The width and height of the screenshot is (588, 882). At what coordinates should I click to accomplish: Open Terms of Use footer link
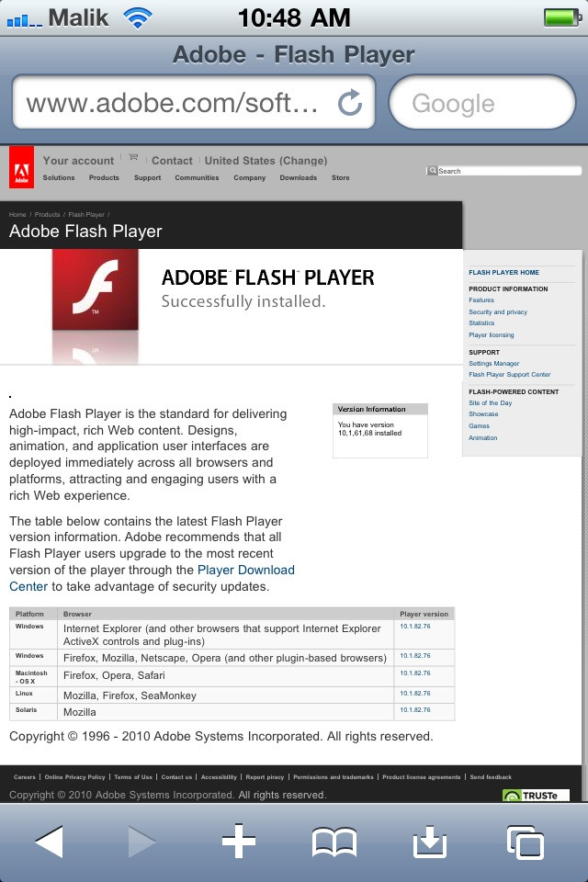[133, 777]
